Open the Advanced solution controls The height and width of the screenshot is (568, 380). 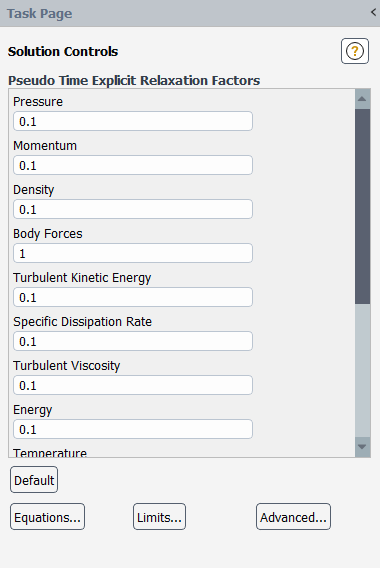click(293, 517)
